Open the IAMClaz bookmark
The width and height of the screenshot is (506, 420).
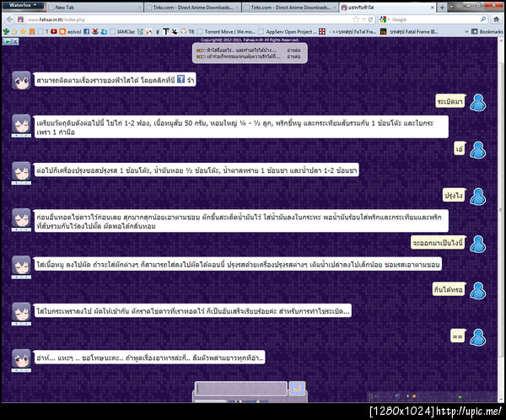[x=123, y=31]
